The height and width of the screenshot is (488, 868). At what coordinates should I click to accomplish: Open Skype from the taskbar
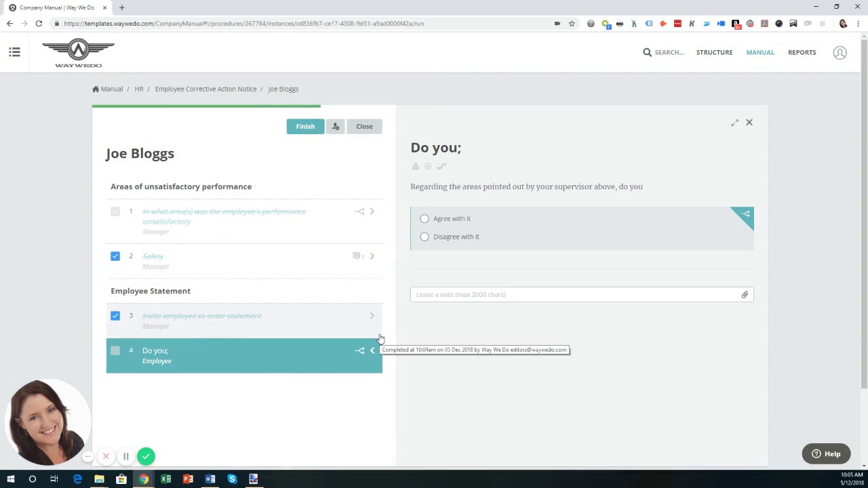coord(232,479)
